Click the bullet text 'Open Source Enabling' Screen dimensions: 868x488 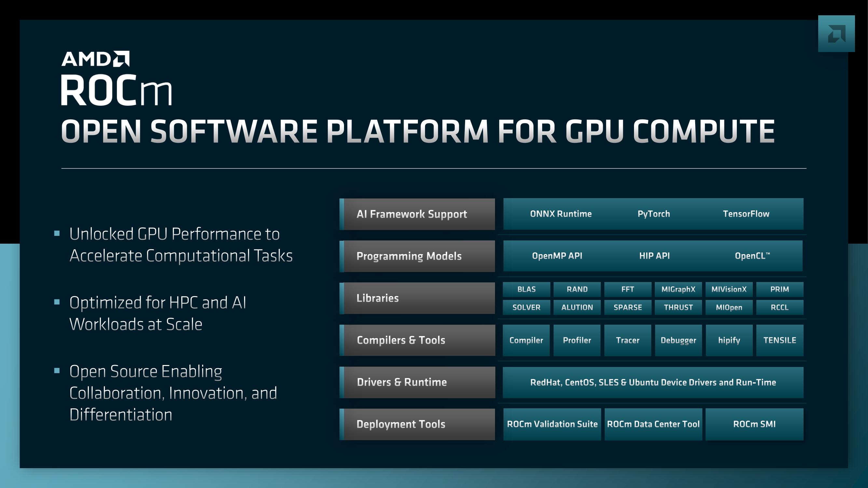[x=145, y=372]
